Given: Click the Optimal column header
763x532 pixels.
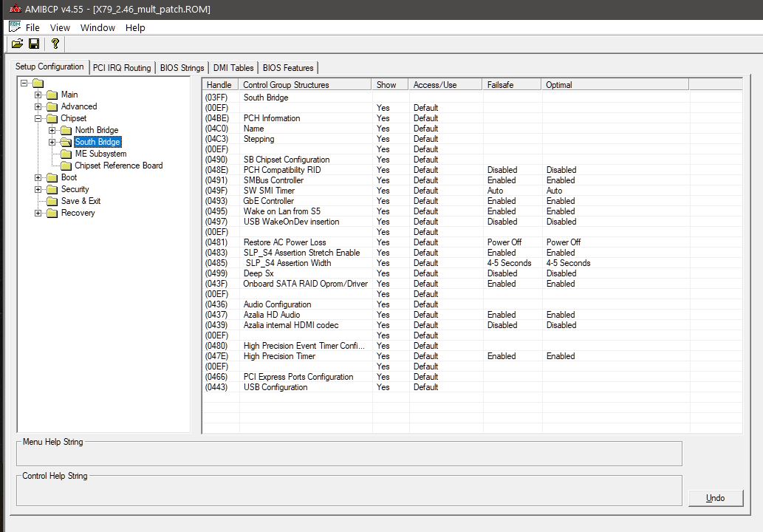Looking at the screenshot, I should tap(615, 85).
